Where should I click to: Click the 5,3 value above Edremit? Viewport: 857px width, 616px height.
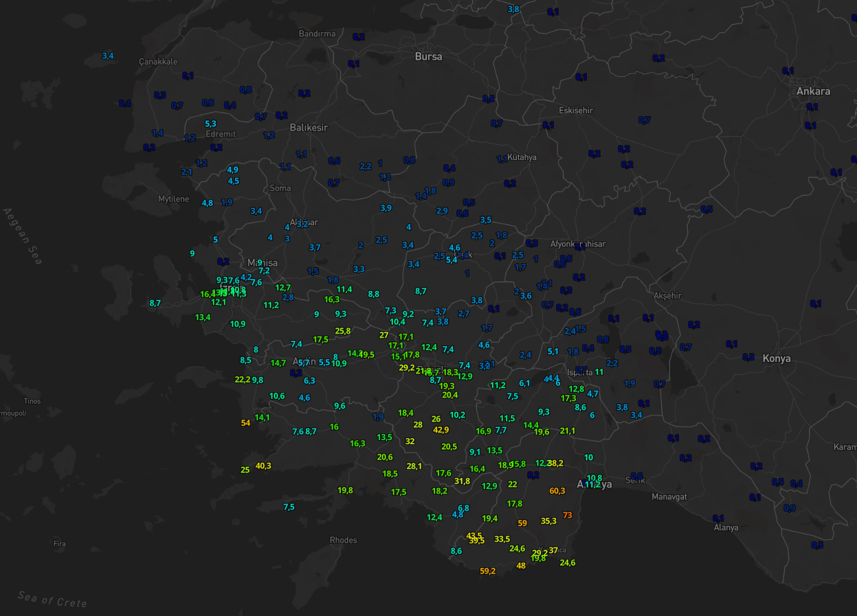[x=210, y=124]
